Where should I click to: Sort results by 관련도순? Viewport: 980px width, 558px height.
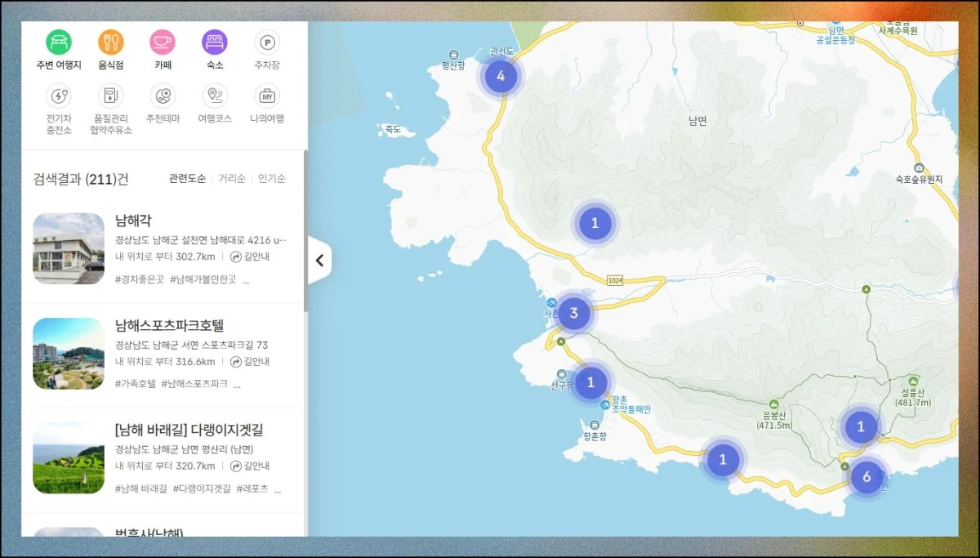(x=187, y=179)
